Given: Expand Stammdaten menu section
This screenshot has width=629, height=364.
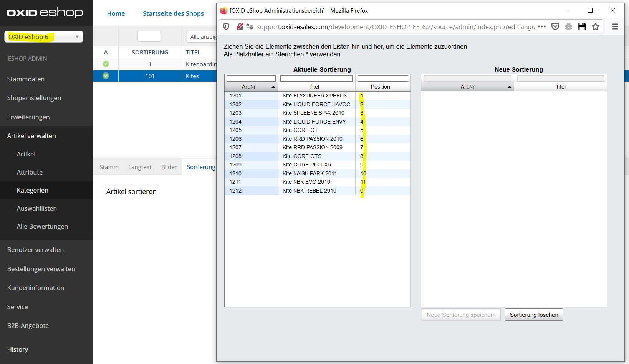Looking at the screenshot, I should [x=26, y=79].
